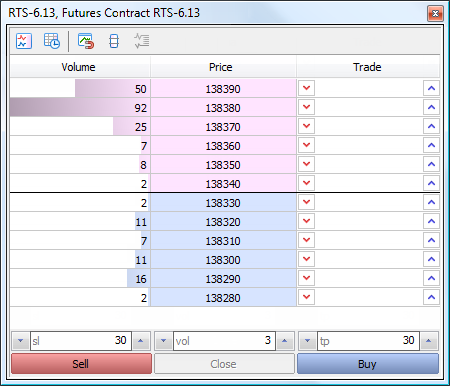
Task: Click the red Sell button
Action: 81,364
